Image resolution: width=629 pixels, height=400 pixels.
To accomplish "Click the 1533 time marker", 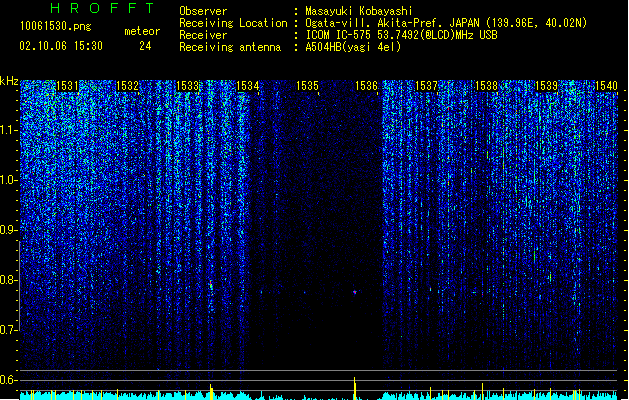I will coord(187,86).
